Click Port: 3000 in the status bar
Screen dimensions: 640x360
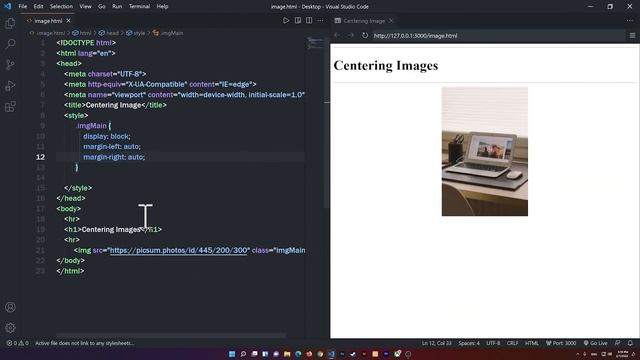pyautogui.click(x=561, y=343)
